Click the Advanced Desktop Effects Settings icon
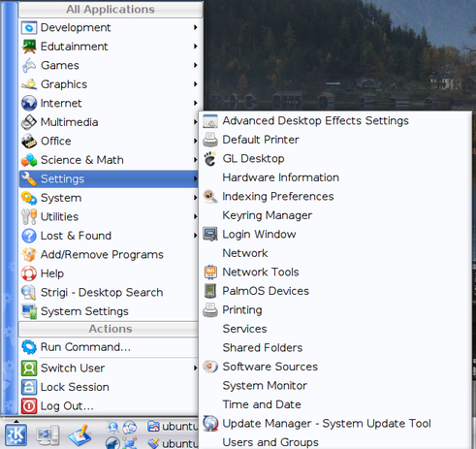Image resolution: width=476 pixels, height=449 pixels. tap(210, 121)
